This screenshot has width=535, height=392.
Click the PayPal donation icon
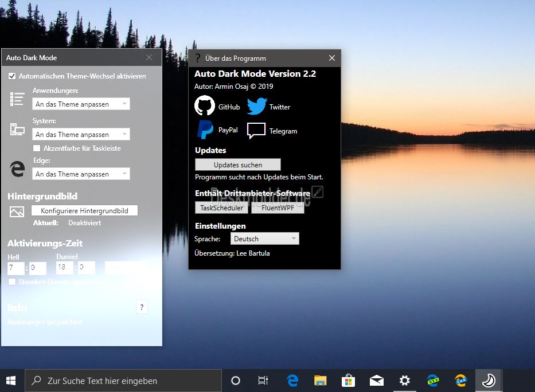coord(205,130)
